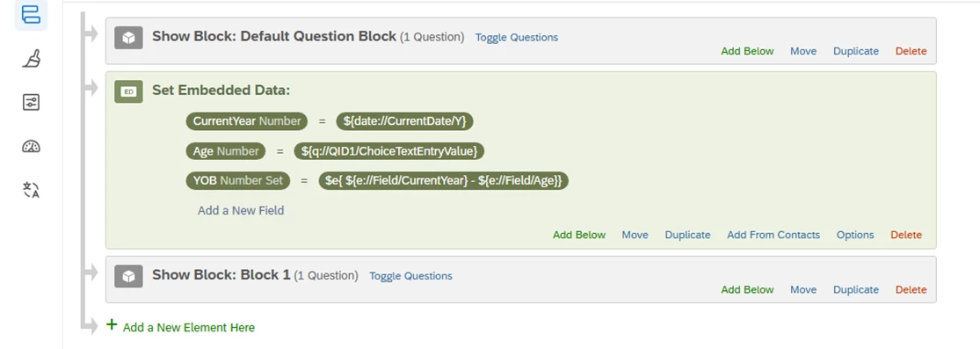
Task: Open the Survey Flow sidebar icon
Action: point(31,14)
